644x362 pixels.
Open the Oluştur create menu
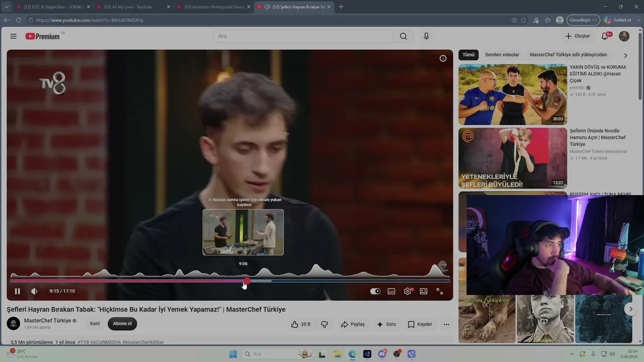point(577,36)
